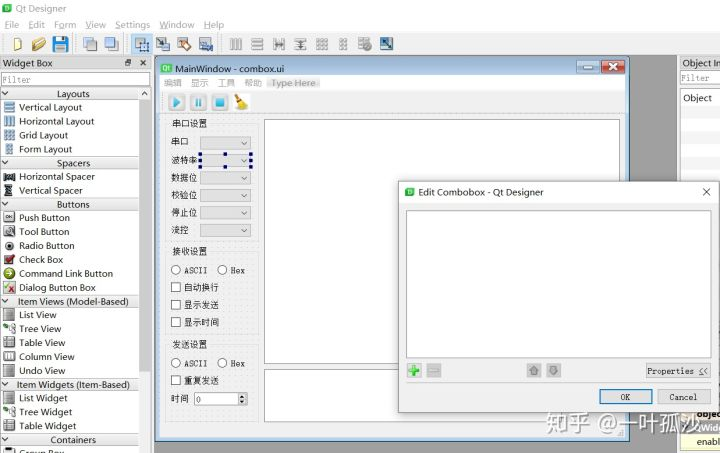The width and height of the screenshot is (720, 453).
Task: Open the Settings menu
Action: [x=132, y=25]
